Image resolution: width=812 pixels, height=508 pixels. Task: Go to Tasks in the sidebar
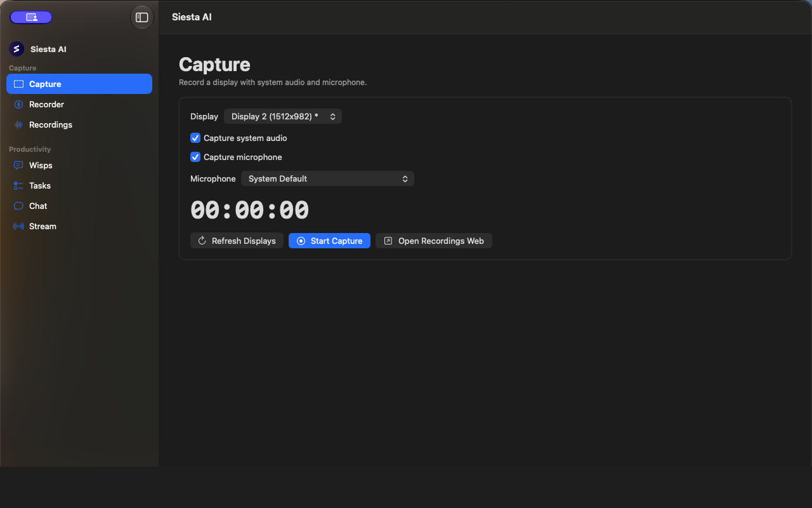(x=79, y=185)
